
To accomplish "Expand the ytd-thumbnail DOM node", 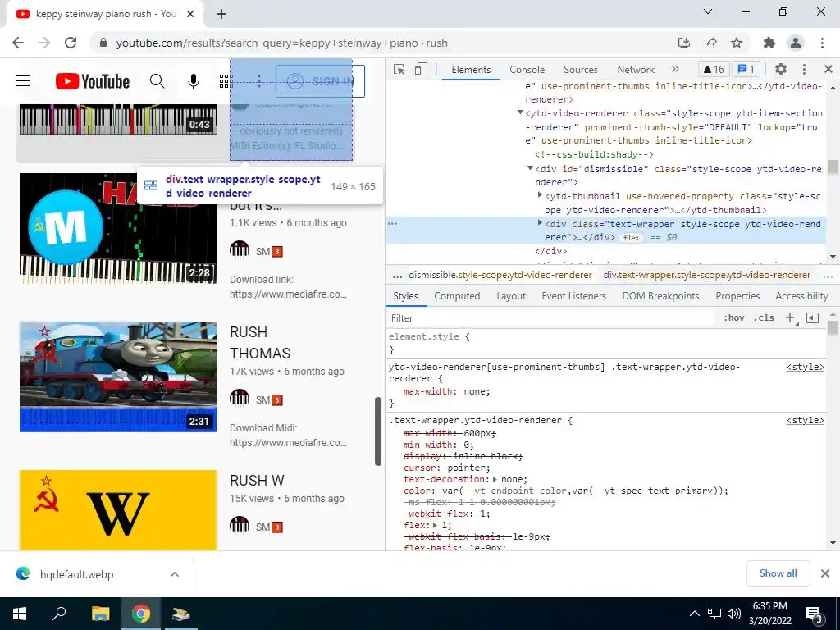I will [540, 195].
